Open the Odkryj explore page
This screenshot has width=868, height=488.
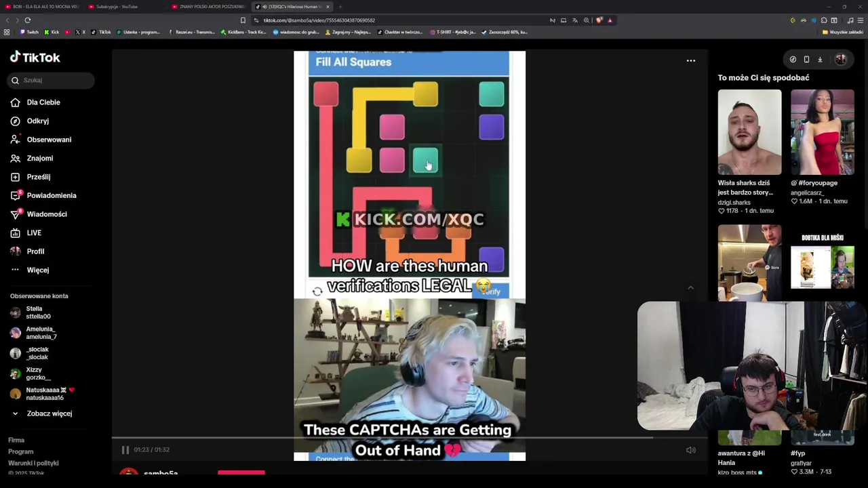[x=30, y=121]
